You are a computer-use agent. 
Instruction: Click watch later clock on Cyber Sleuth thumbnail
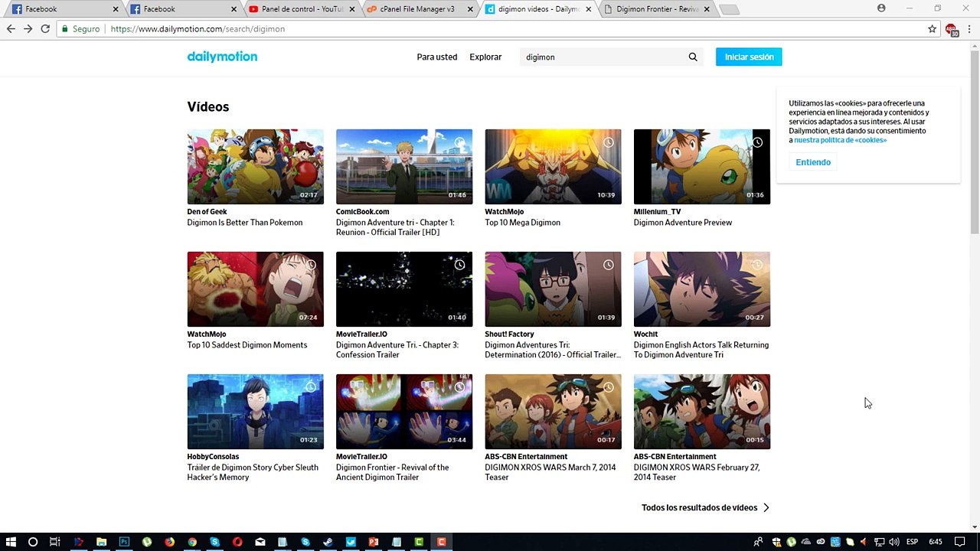pos(311,387)
